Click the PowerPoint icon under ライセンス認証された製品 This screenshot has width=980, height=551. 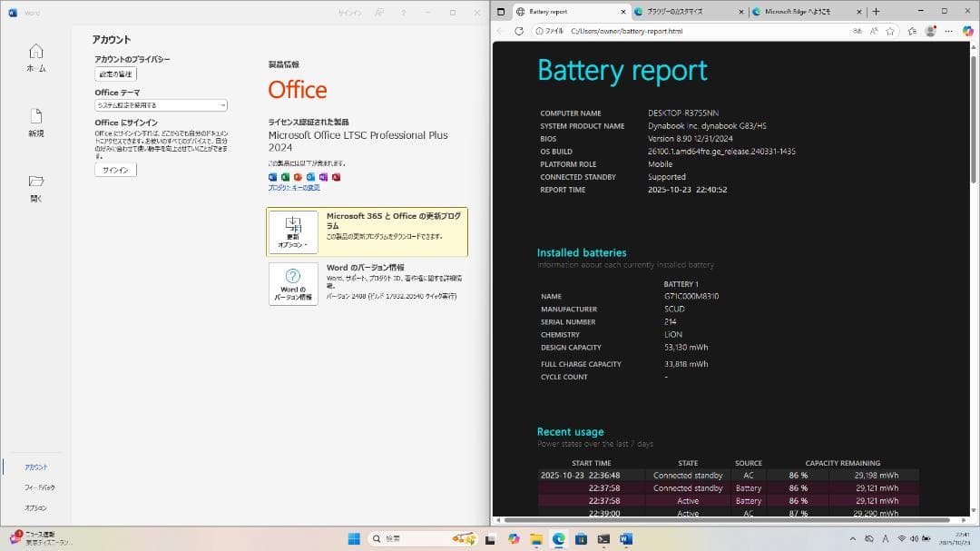[x=299, y=176]
